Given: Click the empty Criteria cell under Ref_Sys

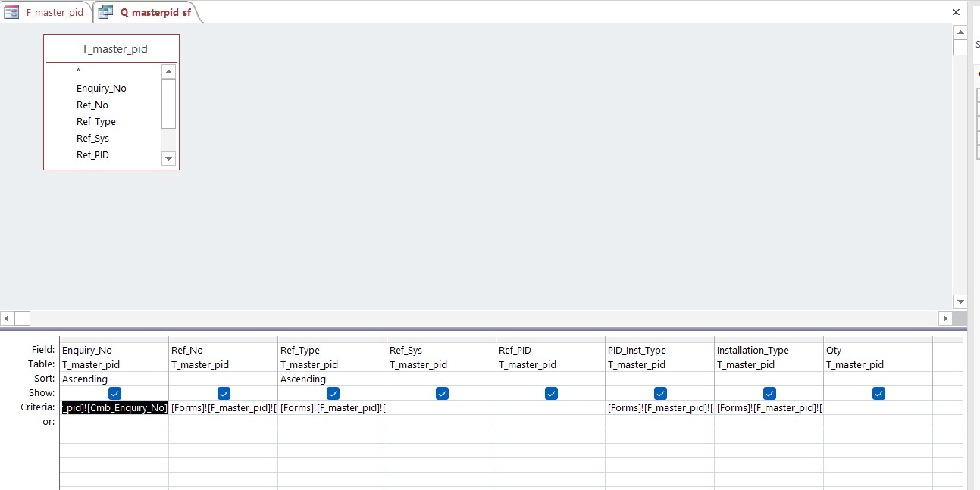Looking at the screenshot, I should coord(442,407).
